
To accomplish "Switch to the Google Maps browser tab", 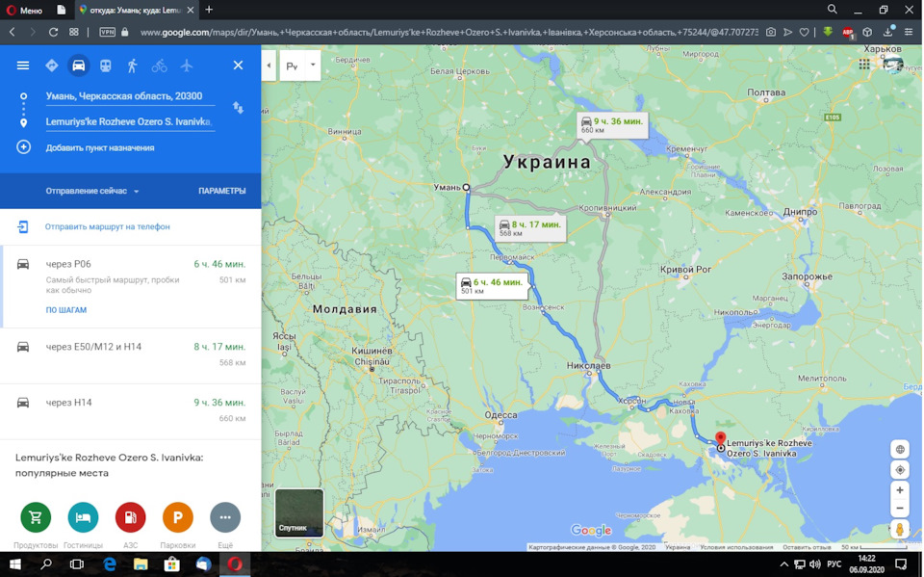I will 137,10.
